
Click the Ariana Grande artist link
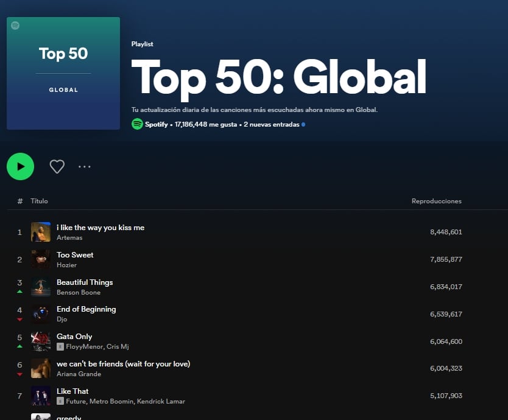point(79,374)
